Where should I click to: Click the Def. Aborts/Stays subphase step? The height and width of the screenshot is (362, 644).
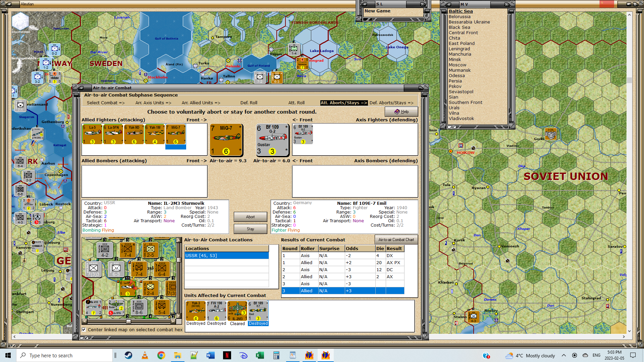(x=391, y=103)
